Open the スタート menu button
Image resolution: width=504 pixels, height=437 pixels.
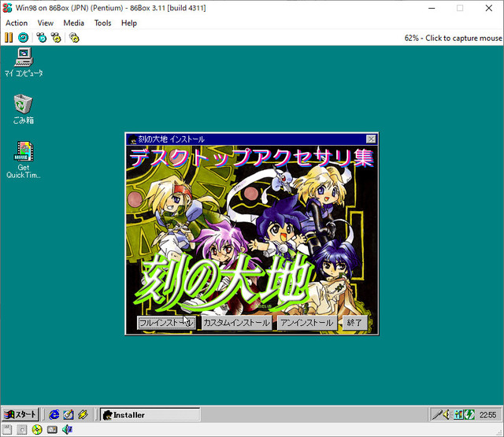20,415
